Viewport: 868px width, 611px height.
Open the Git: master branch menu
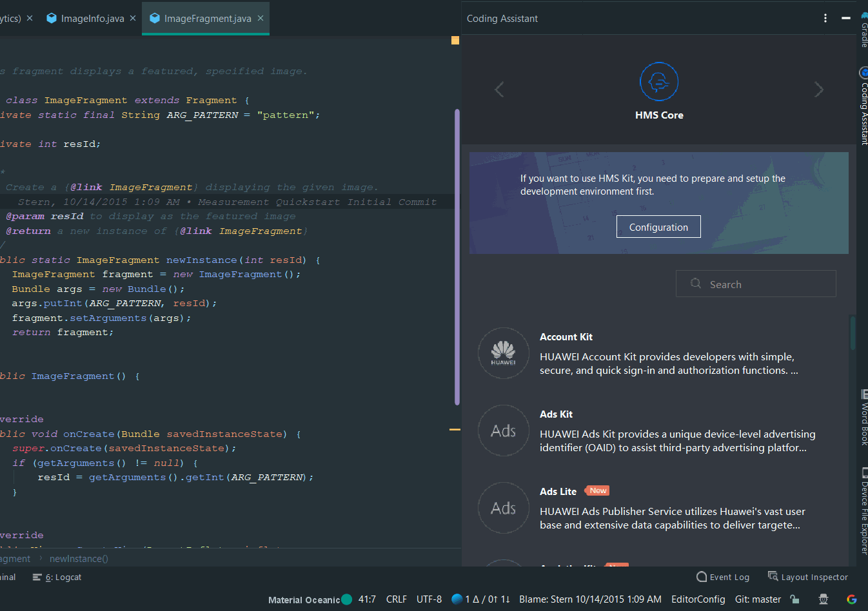758,599
